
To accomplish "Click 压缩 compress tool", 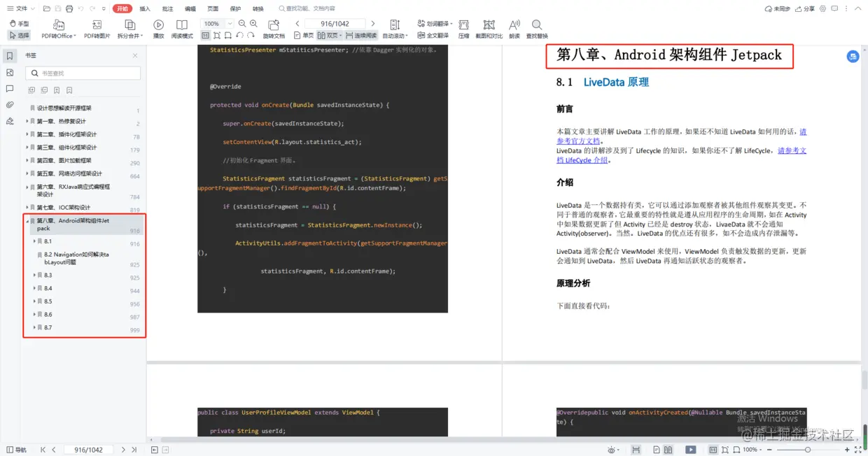I will coord(463,29).
